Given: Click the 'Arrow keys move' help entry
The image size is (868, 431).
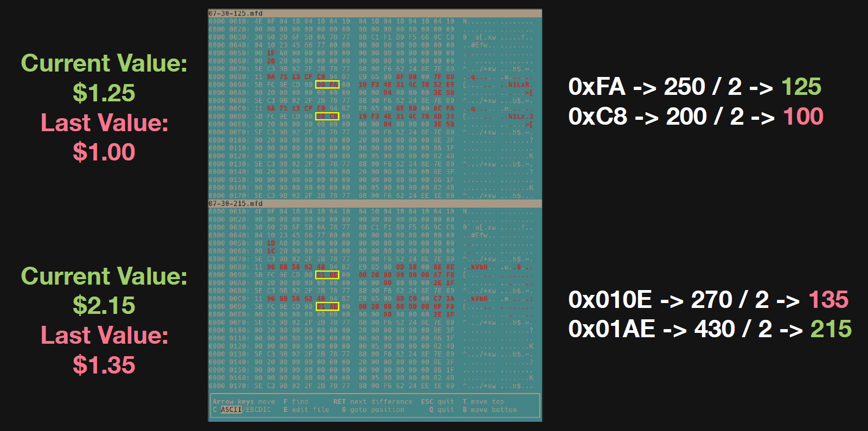Looking at the screenshot, I should click(244, 402).
